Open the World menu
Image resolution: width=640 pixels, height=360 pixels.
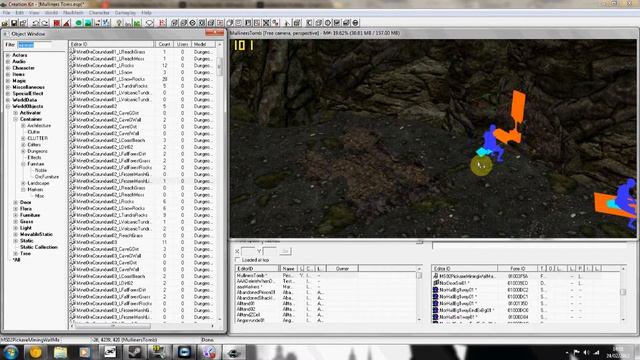coord(51,13)
